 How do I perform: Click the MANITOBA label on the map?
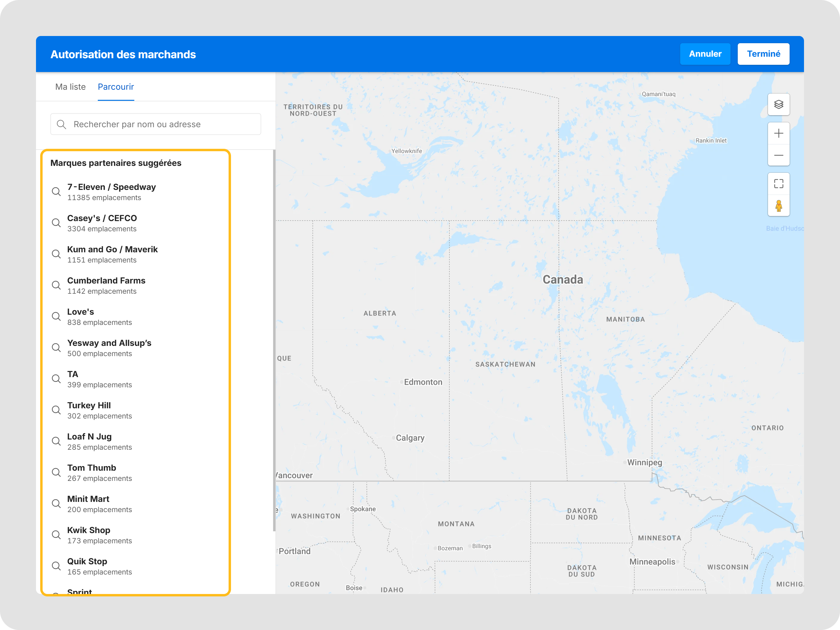coord(625,319)
